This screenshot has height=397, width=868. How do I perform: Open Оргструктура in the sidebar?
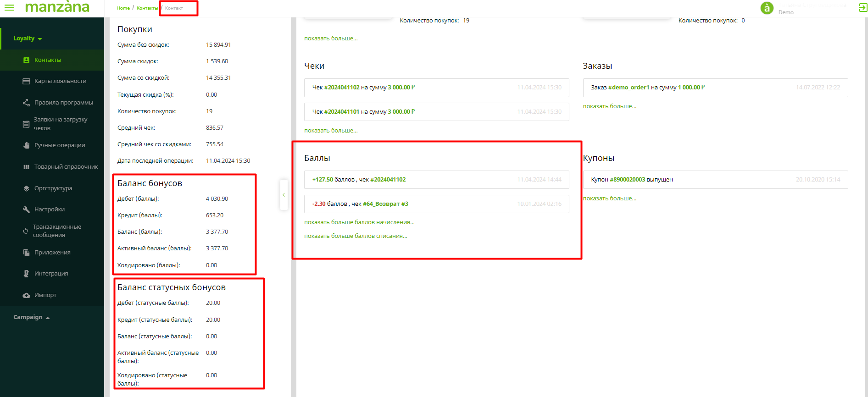click(x=53, y=188)
